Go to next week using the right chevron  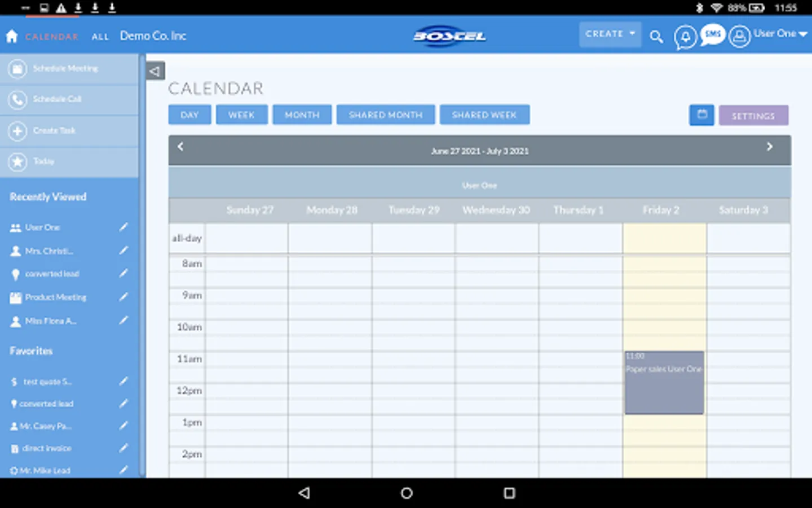[769, 147]
